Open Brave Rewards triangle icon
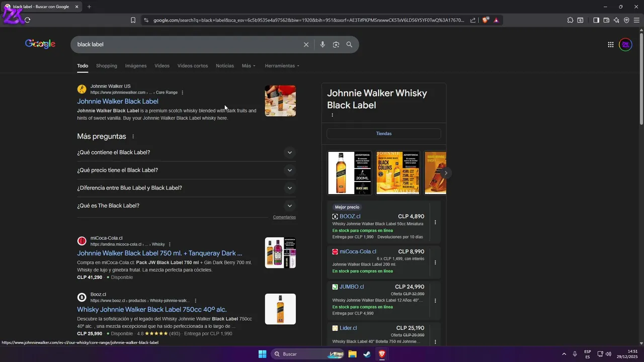This screenshot has width=644, height=362. coord(496,20)
